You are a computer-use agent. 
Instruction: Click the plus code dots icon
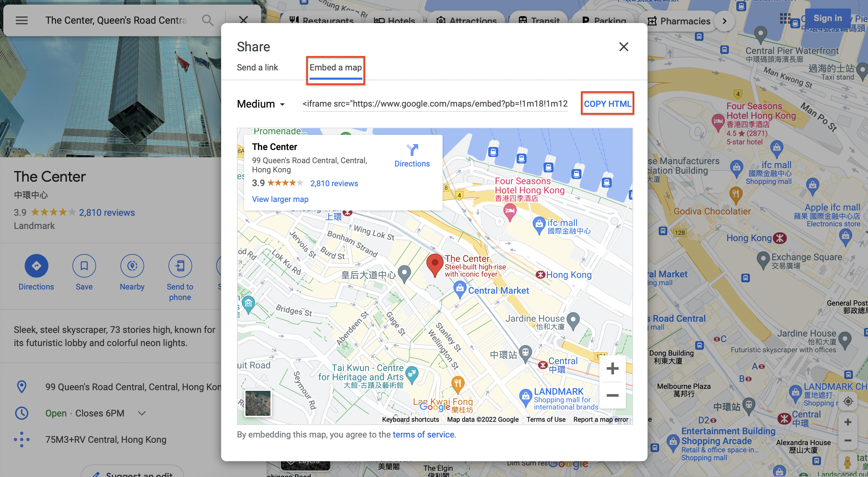[22, 440]
